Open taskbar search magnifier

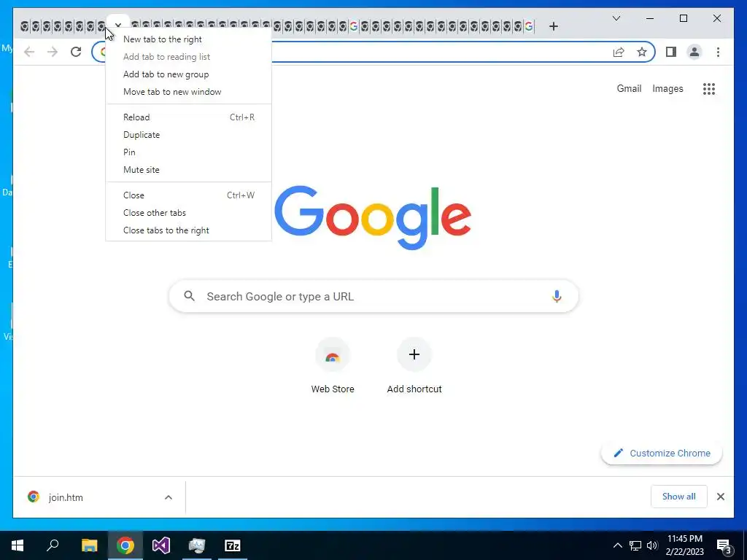tap(53, 545)
